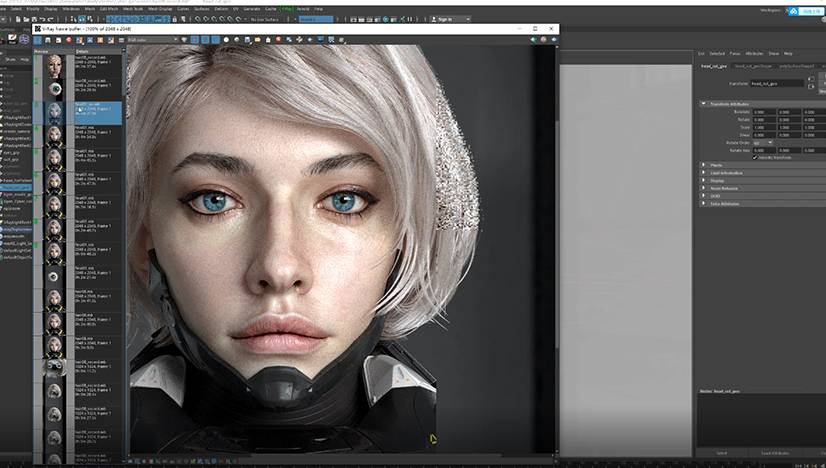Switch to the head_sol_geoShape tab
The width and height of the screenshot is (826, 468).
click(x=753, y=66)
